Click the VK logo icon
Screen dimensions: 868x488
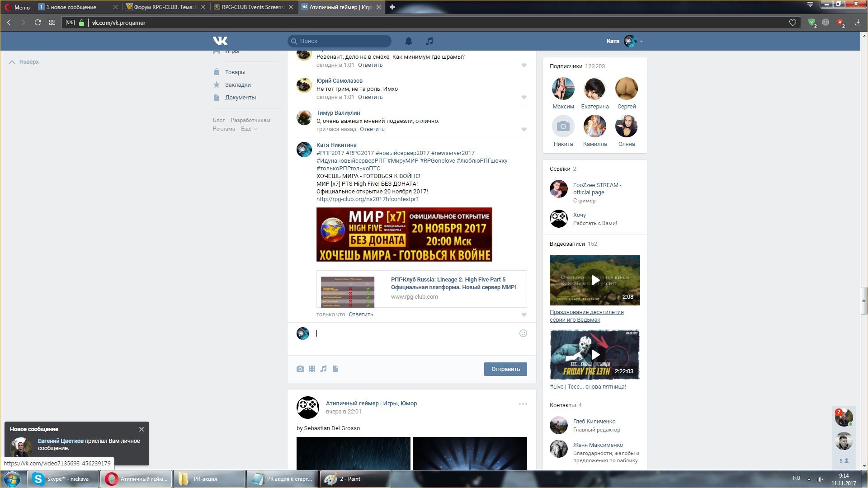point(220,41)
